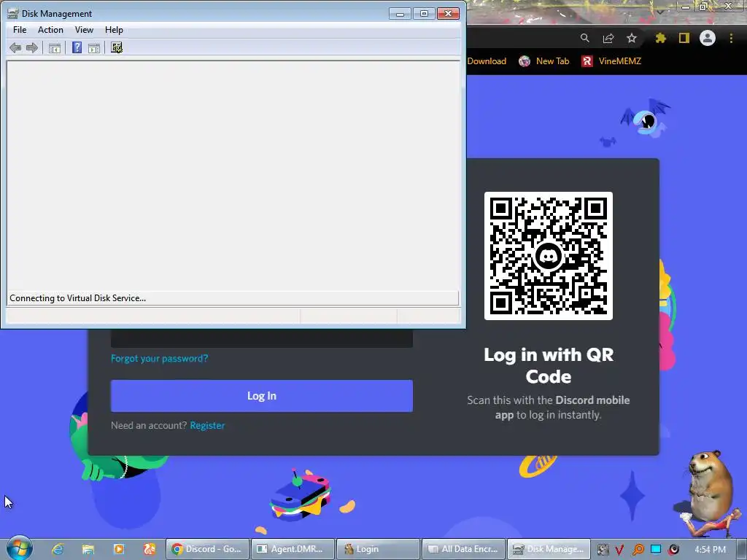Click the Back arrow toolbar icon
The image size is (747, 560).
tap(15, 47)
